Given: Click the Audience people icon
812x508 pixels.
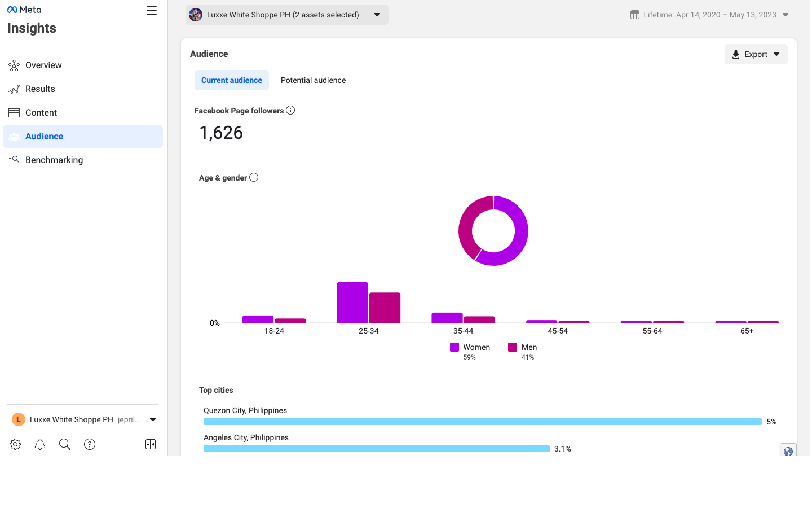Looking at the screenshot, I should click(x=14, y=137).
